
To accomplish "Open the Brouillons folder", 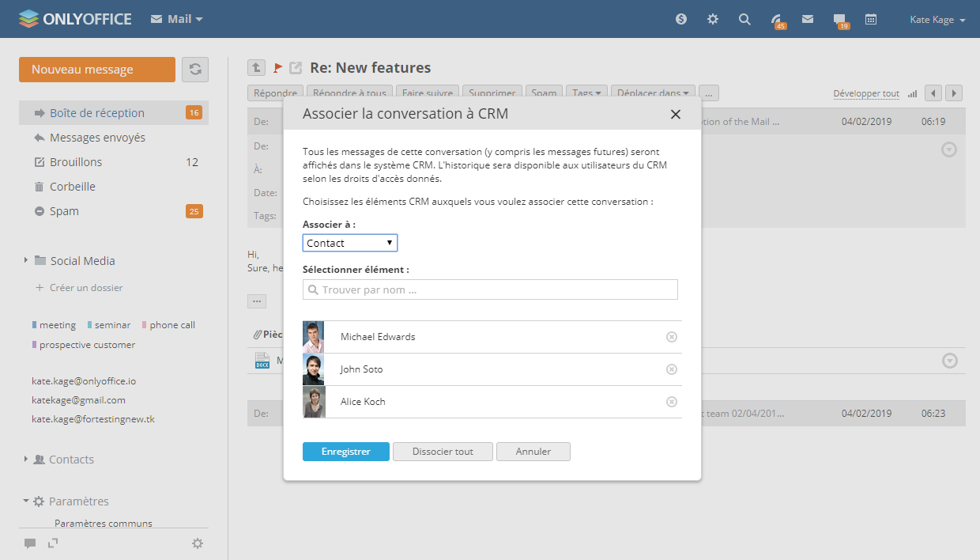I will [x=76, y=162].
